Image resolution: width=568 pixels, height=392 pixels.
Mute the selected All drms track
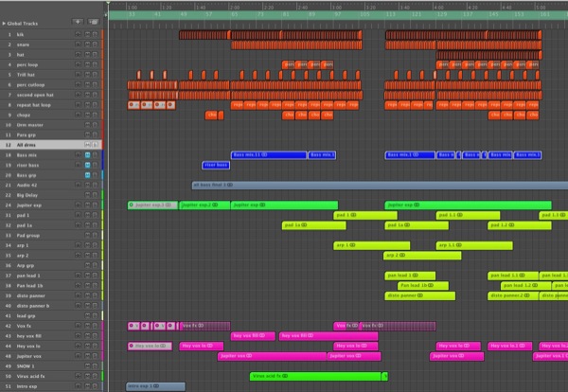coord(88,145)
